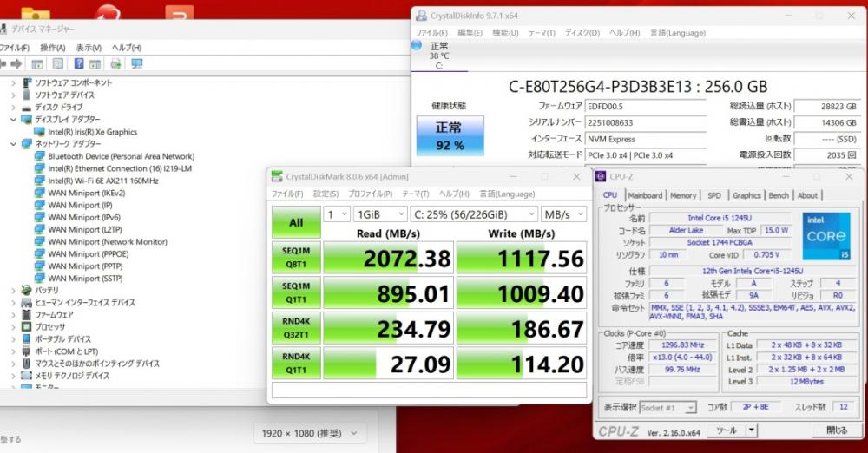Screen dimensions: 868x453
Task: Select ヒューマン インターフェイス デバイス tree item
Action: 85,302
